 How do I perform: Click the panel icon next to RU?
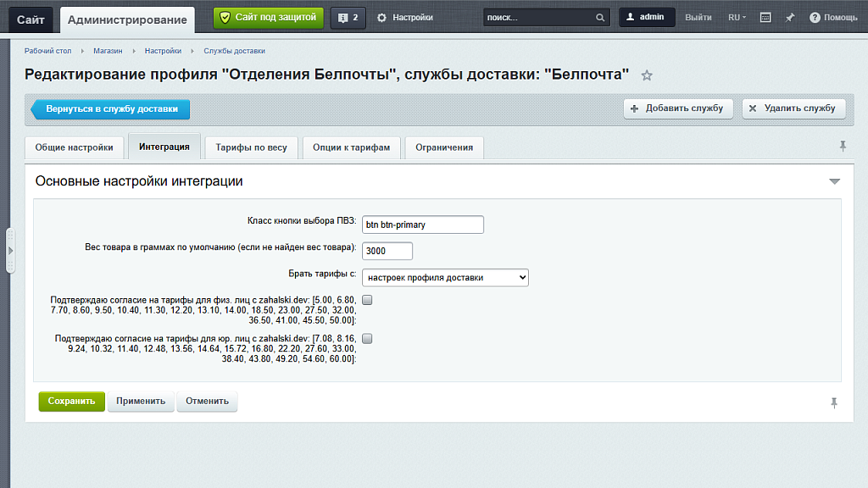[x=765, y=18]
